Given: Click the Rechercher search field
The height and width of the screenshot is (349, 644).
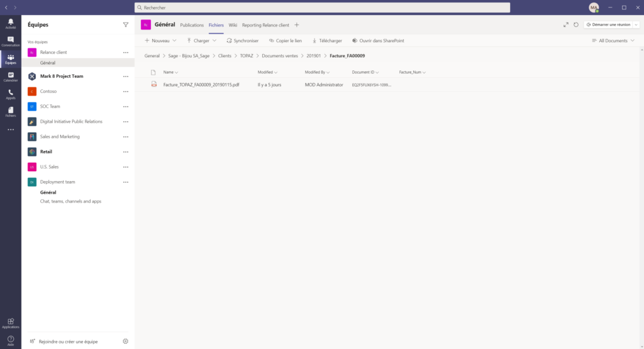Looking at the screenshot, I should 322,8.
